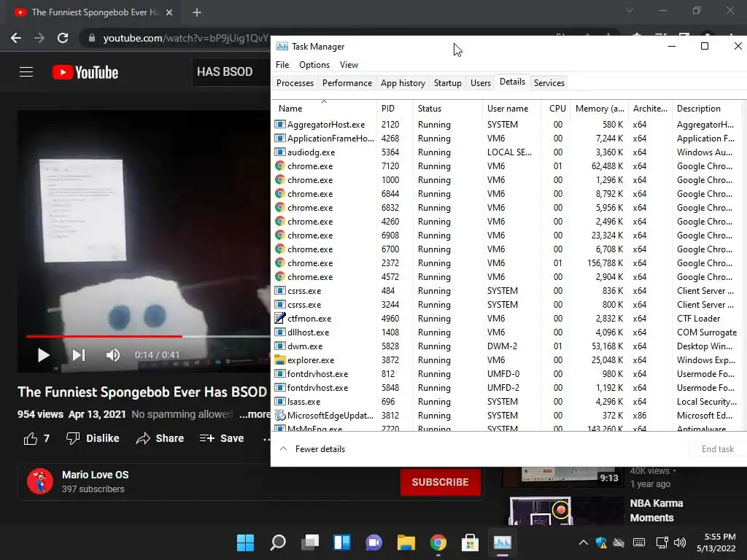This screenshot has height=560, width=747.
Task: Open the touch keyboard tray icon
Action: click(x=639, y=542)
